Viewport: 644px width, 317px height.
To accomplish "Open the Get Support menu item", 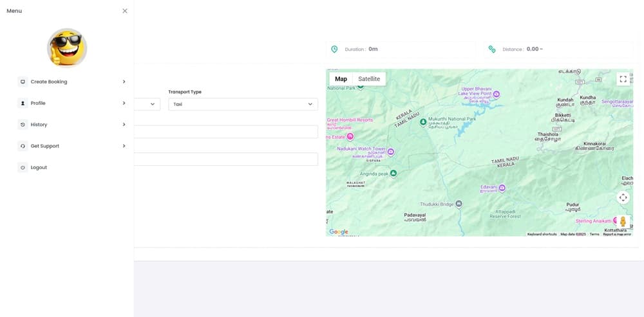I will [45, 146].
